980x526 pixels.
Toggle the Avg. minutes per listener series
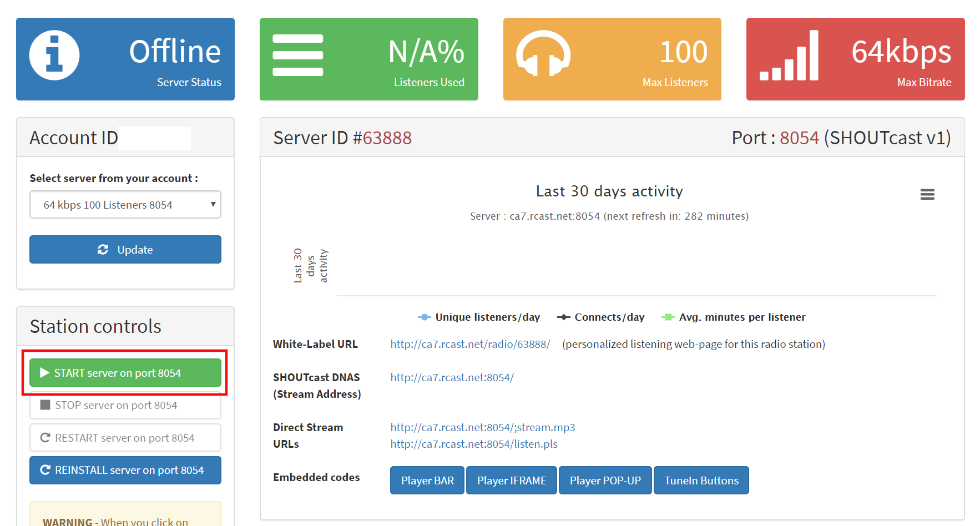pos(734,317)
